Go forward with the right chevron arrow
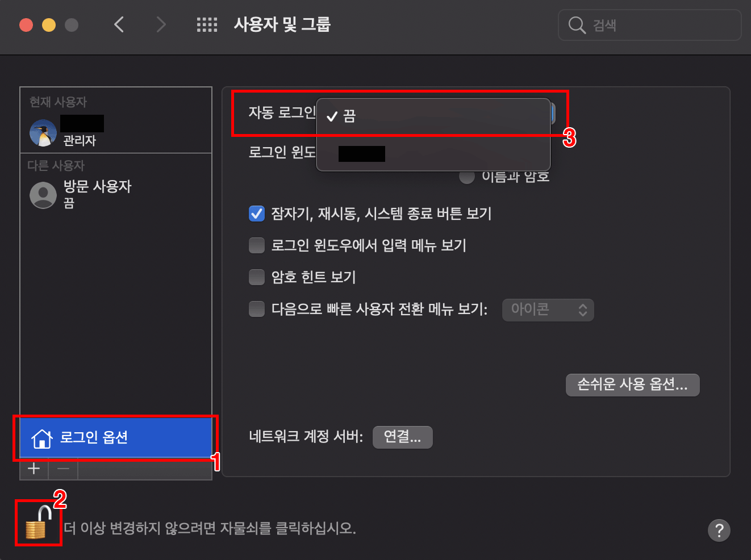 (x=161, y=24)
